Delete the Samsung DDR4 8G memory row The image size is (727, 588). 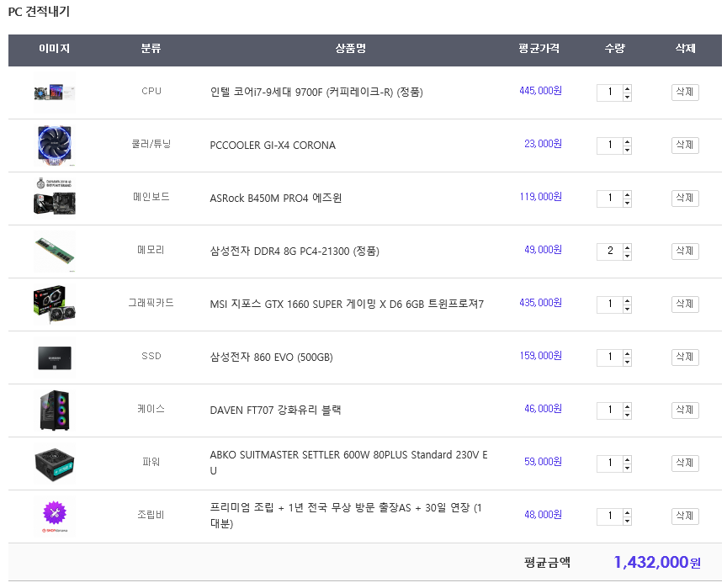click(685, 252)
